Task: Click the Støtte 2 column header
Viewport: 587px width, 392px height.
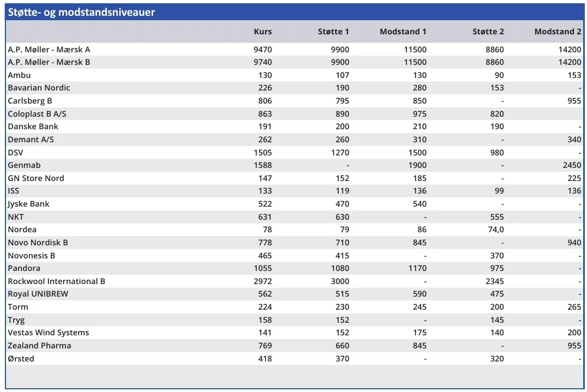Action: pyautogui.click(x=488, y=32)
